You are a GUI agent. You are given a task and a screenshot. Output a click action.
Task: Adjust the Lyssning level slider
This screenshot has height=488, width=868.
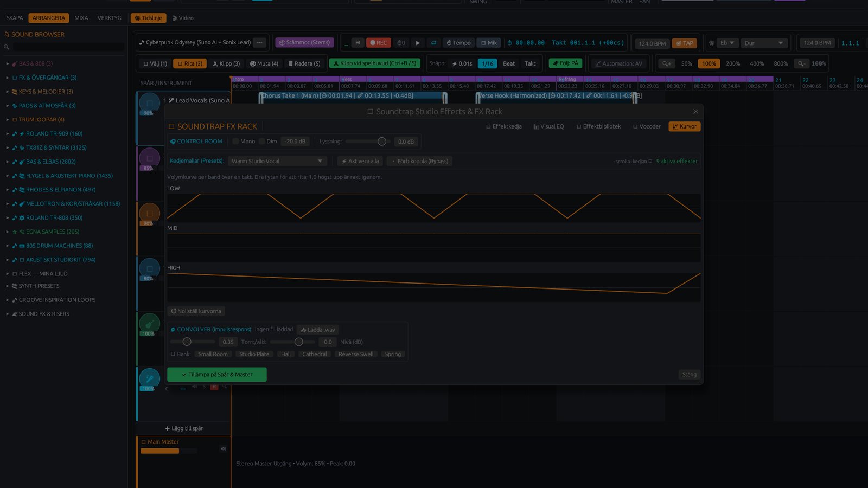point(368,142)
